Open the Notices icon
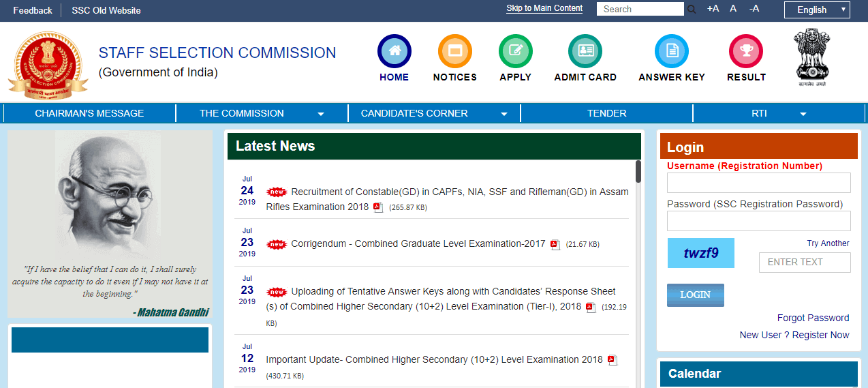The height and width of the screenshot is (388, 868). point(454,51)
